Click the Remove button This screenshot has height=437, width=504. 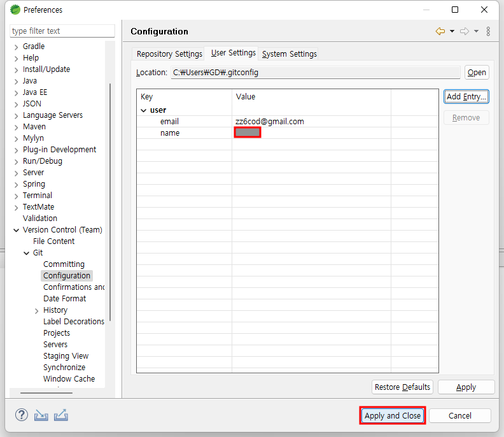[466, 118]
